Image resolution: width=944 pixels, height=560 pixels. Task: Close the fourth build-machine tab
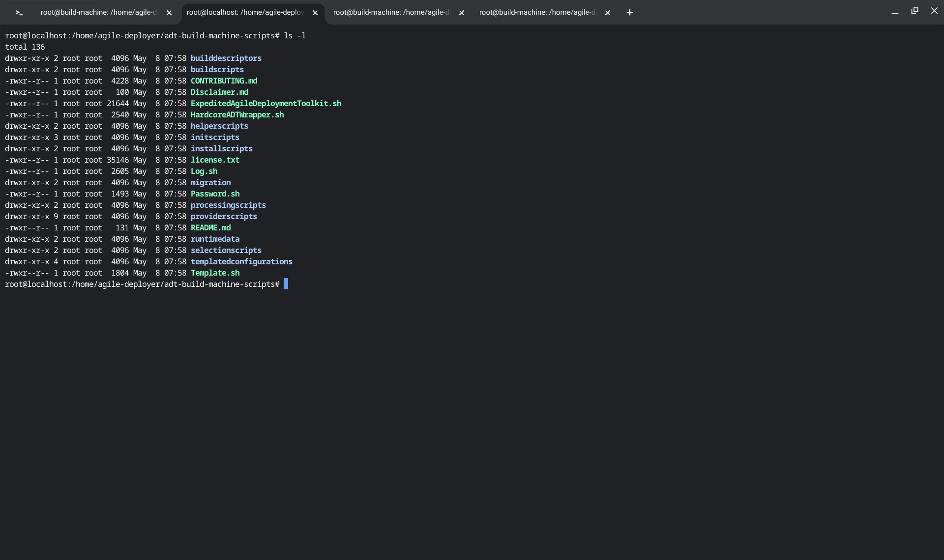[608, 13]
